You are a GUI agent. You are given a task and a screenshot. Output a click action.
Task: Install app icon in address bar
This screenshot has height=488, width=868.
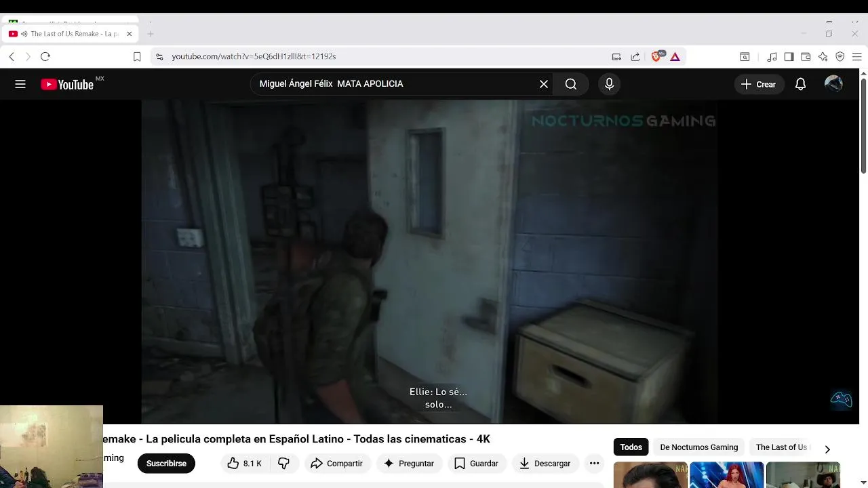pos(616,57)
